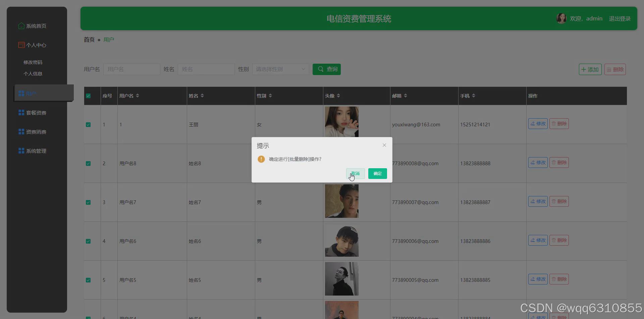644x319 pixels.
Task: Sort by 邮箱 column arrows
Action: [x=406, y=96]
